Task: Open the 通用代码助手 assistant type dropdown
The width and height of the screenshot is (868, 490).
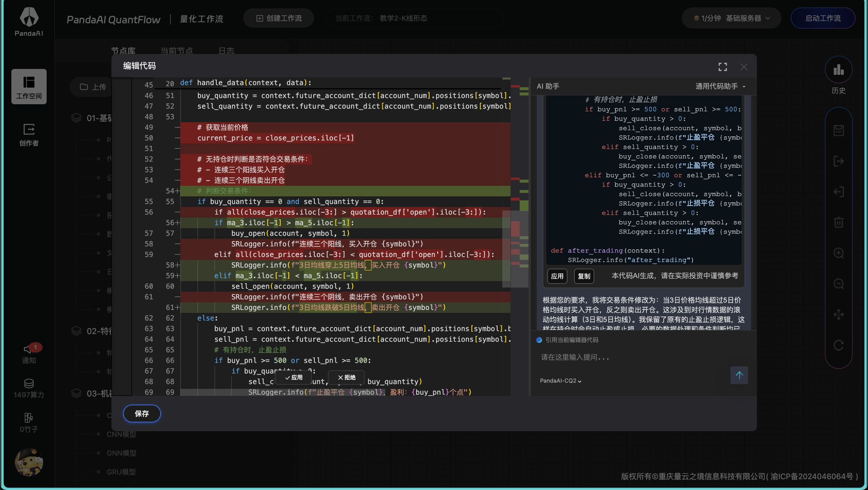Action: (x=720, y=86)
